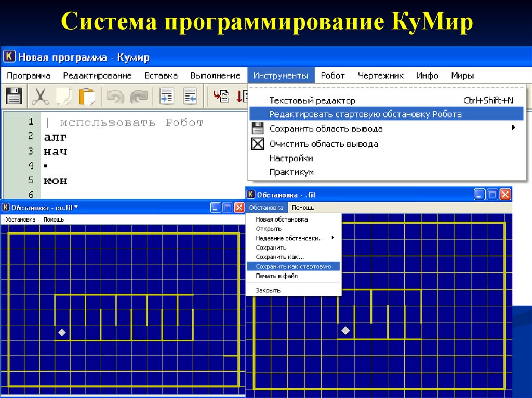Image resolution: width=532 pixels, height=398 pixels.
Task: Click the 'нач' code line
Action: tap(55, 152)
